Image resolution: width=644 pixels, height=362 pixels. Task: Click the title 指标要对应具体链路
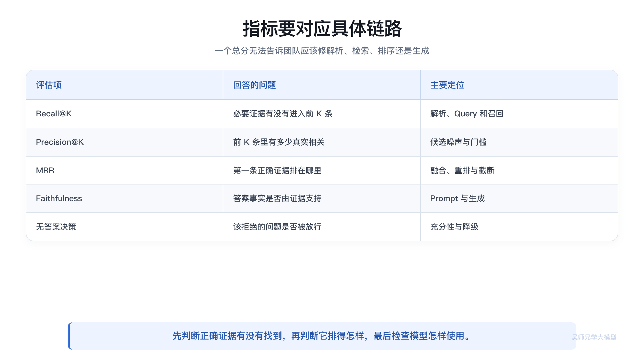[322, 29]
